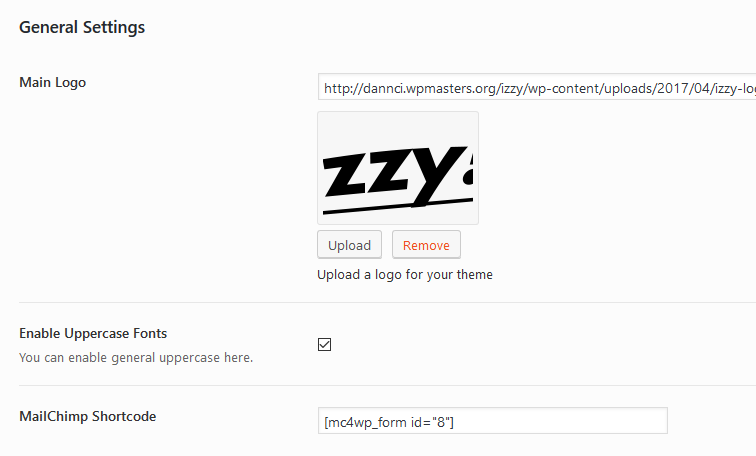Click the 'Upload a logo for your theme' hint
This screenshot has height=456, width=756.
click(405, 274)
